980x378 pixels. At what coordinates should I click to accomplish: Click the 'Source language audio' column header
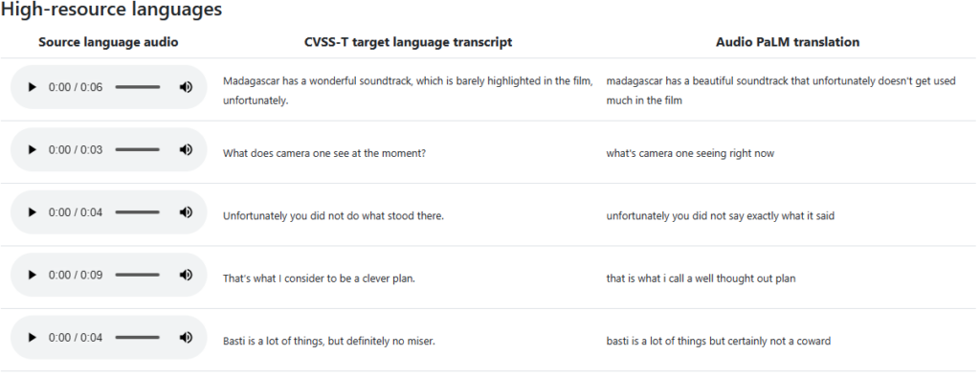[108, 42]
